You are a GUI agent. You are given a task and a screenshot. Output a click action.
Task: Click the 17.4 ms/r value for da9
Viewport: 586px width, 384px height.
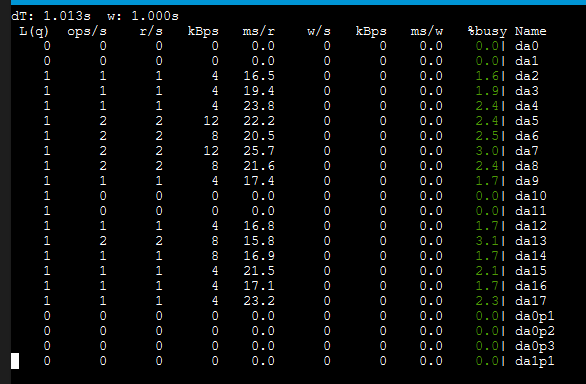pos(259,181)
